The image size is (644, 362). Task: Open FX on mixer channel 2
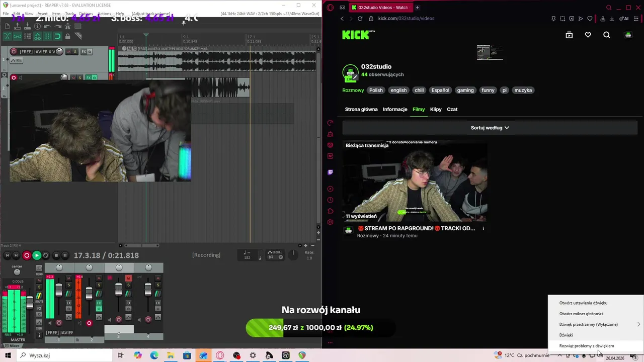tap(99, 303)
